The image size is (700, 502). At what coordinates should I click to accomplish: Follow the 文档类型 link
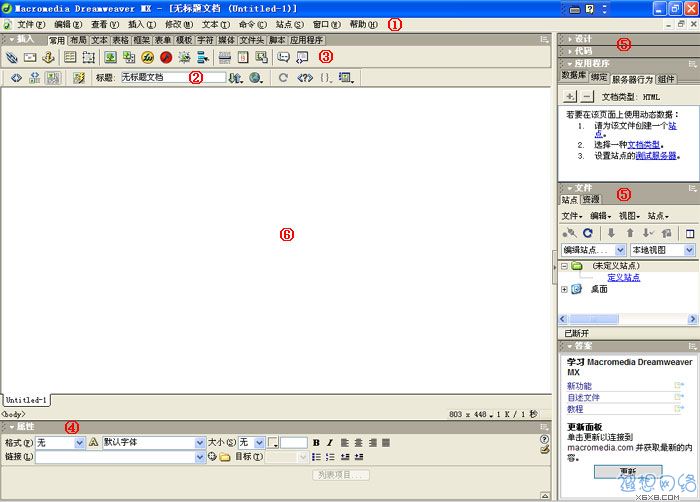click(x=644, y=145)
